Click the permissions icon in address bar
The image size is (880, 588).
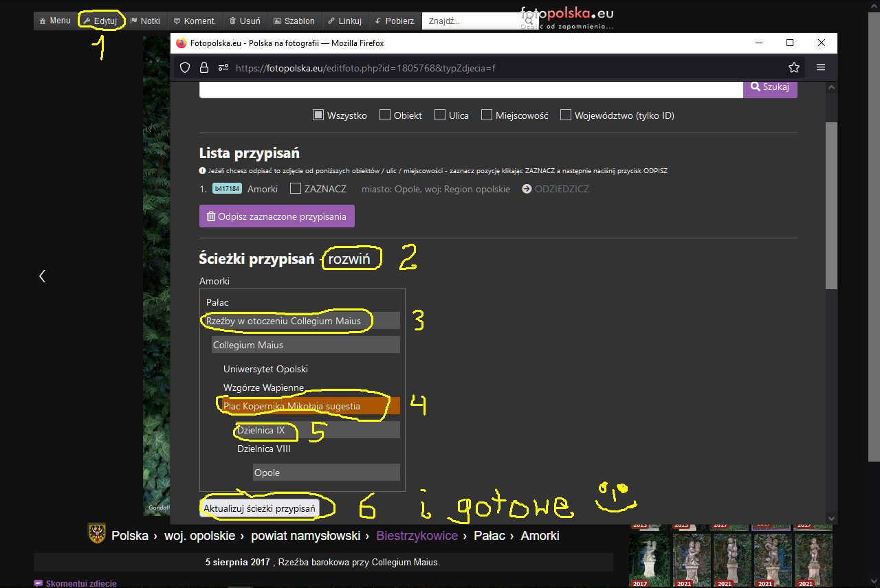point(223,67)
